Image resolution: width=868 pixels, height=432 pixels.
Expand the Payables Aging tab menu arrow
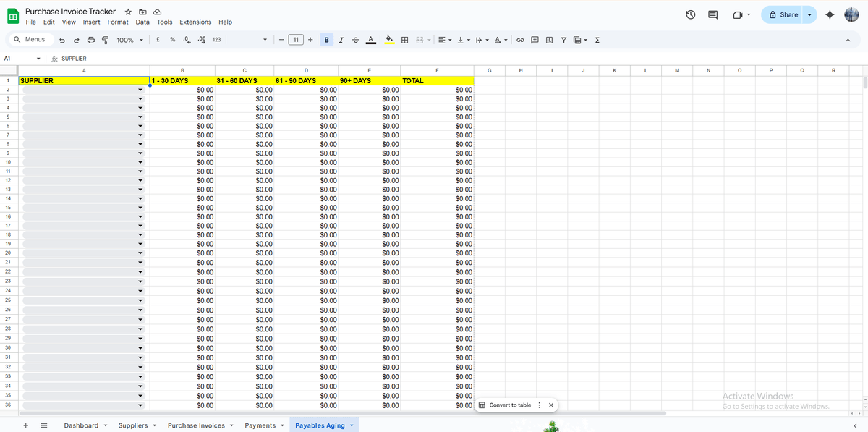click(x=352, y=425)
